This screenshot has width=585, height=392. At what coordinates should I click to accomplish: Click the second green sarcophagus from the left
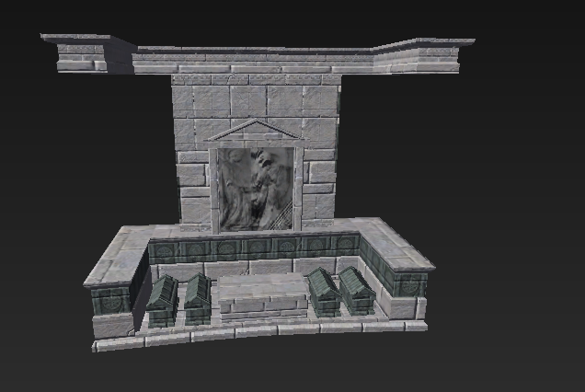pyautogui.click(x=198, y=296)
